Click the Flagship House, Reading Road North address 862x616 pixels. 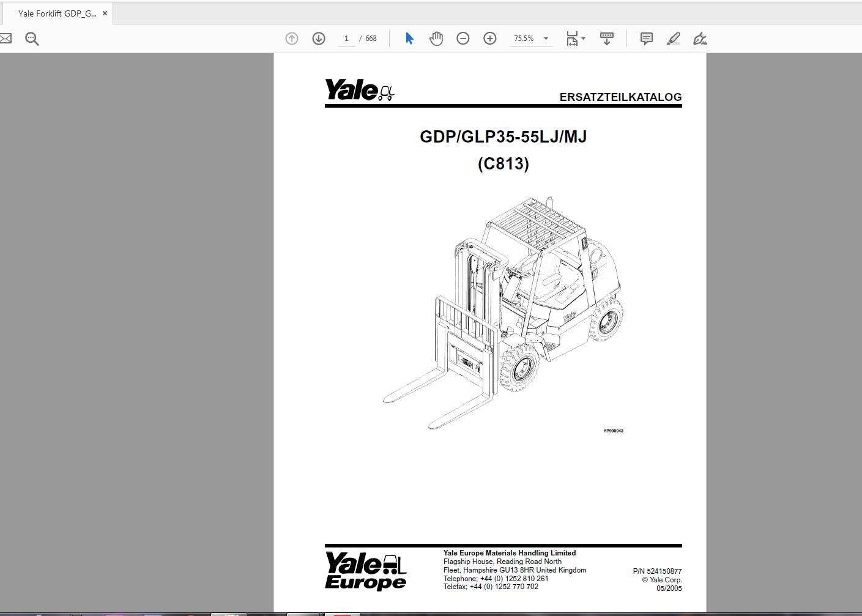point(502,562)
